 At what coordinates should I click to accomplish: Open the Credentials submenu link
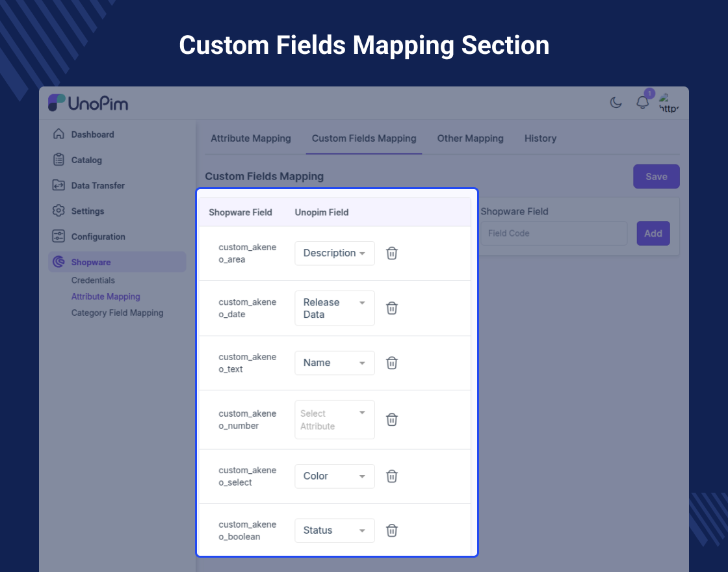click(x=93, y=280)
